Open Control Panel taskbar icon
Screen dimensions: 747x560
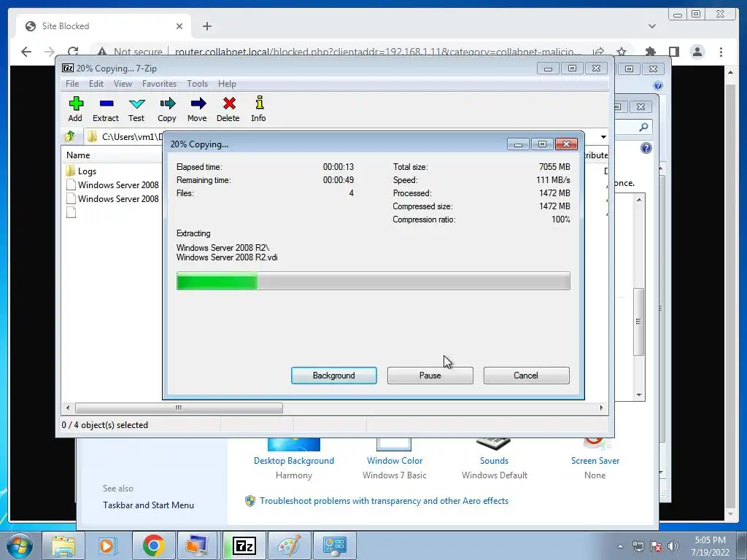pos(334,545)
